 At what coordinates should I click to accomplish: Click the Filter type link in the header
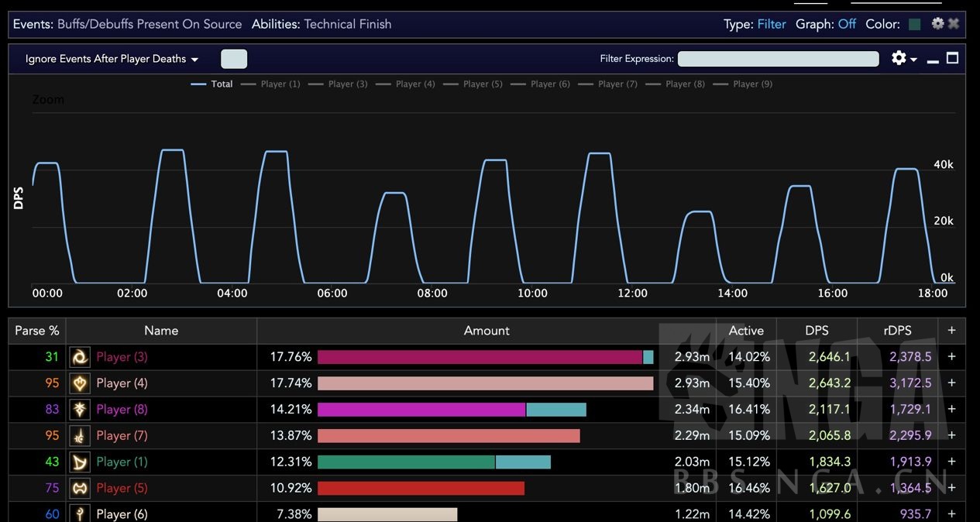pos(771,23)
